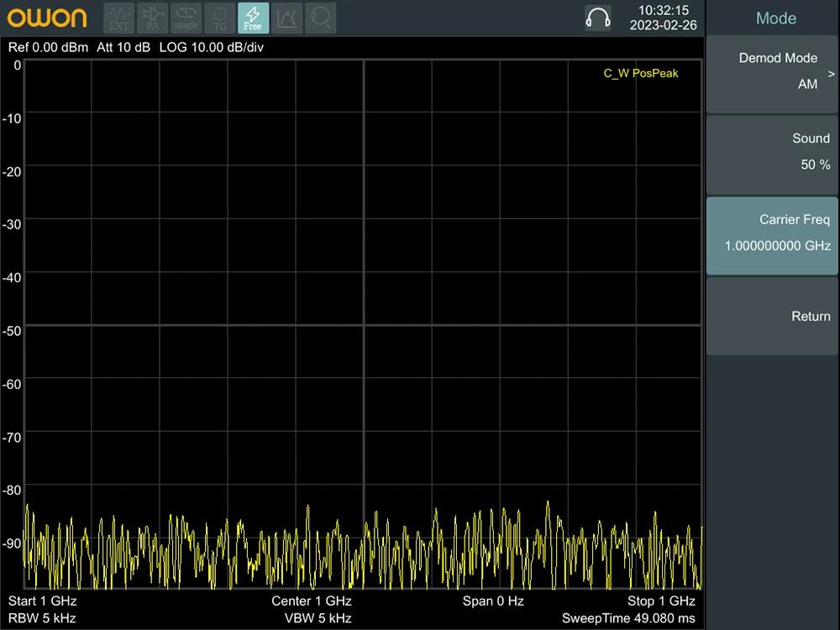Viewport: 840px width, 630px height.
Task: Click the Ref 0.00 dBm readout
Action: click(x=48, y=47)
